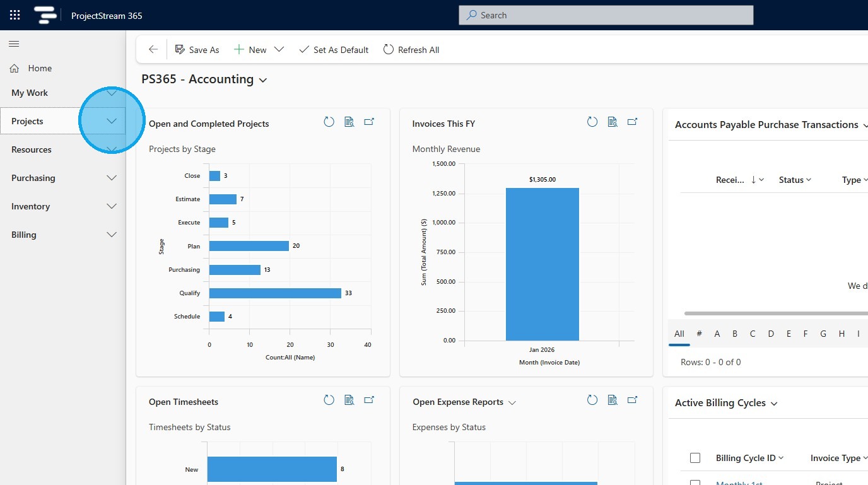View records for Invoices This FY chart

[612, 122]
